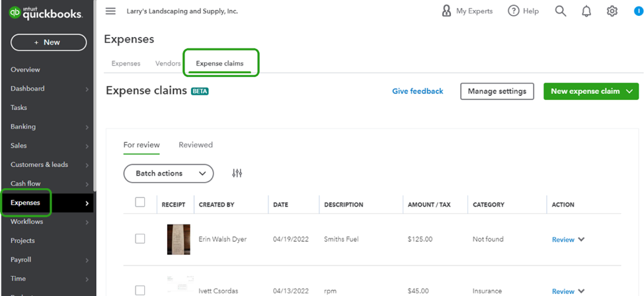Click the Manage settings button
Viewport: 644px width, 296px height.
pos(497,91)
